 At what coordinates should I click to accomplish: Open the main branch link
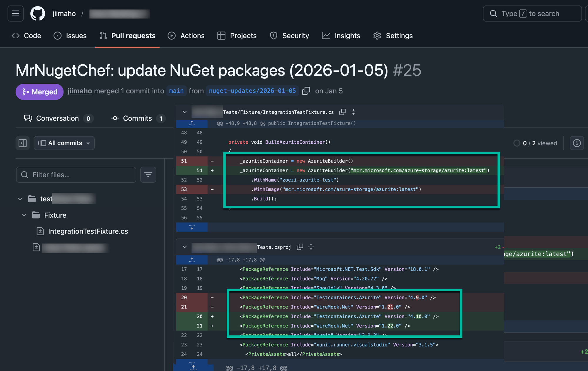pyautogui.click(x=176, y=91)
